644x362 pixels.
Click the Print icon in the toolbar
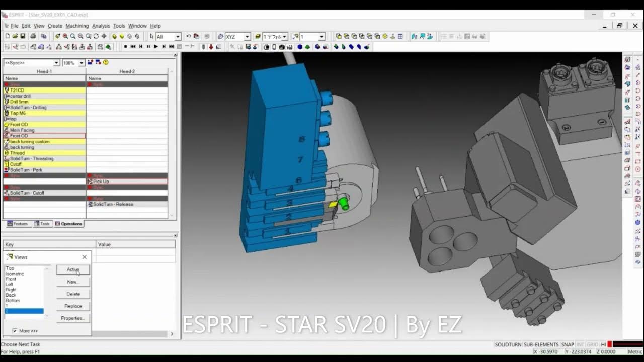[33, 36]
